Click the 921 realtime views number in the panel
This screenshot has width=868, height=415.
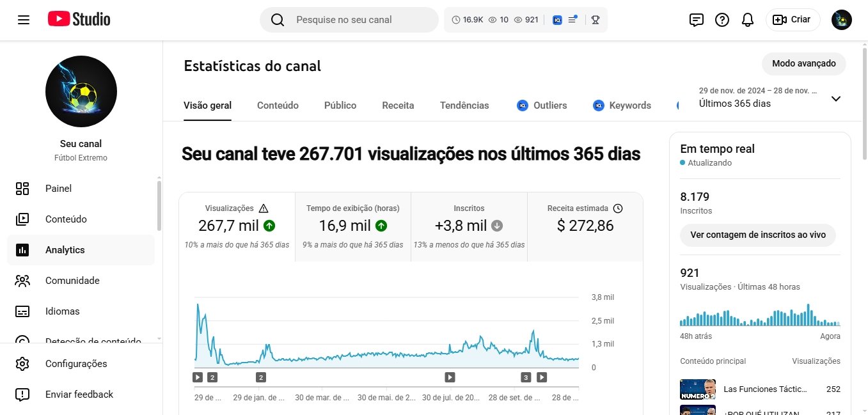[690, 273]
